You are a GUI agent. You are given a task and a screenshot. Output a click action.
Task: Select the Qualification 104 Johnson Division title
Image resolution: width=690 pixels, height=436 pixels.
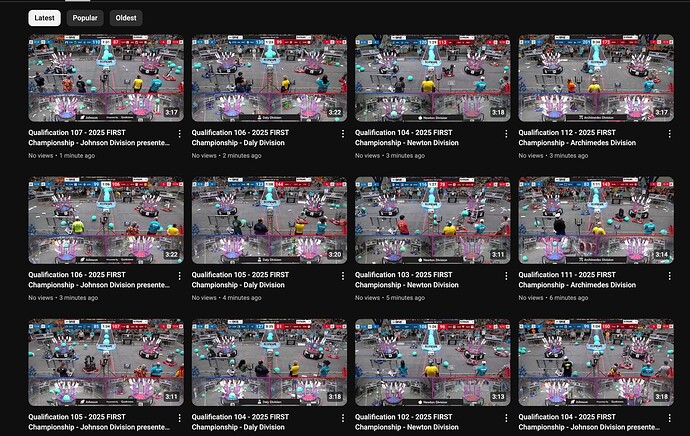589,422
